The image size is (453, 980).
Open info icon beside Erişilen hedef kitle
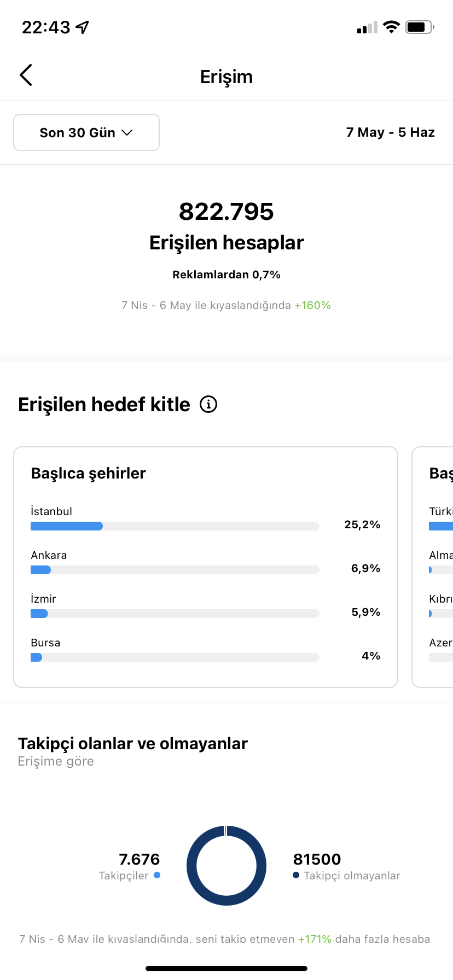click(208, 405)
